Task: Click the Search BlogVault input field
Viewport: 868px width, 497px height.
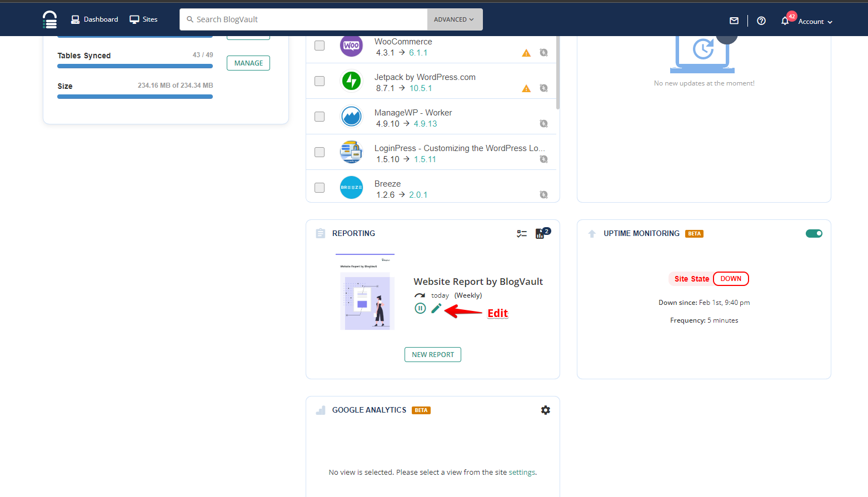Action: (x=303, y=19)
